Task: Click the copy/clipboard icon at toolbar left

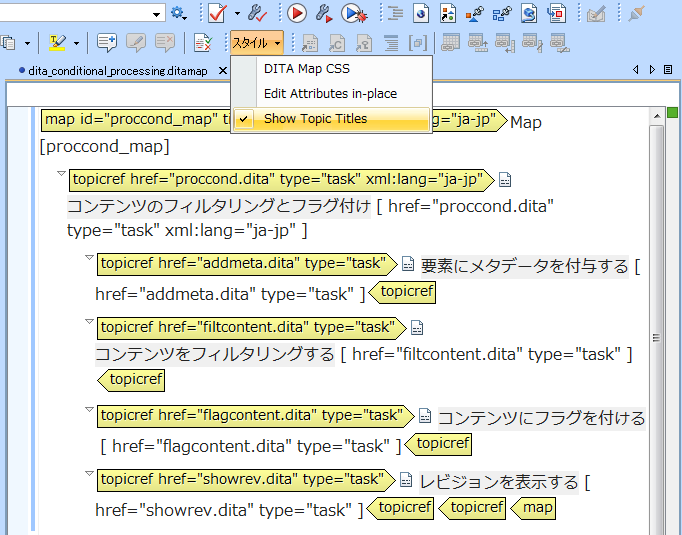Action: click(x=9, y=43)
